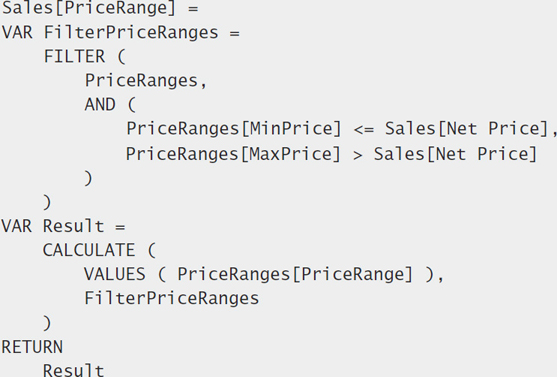Click the greater-than operator
Screen dimensions: 557x377
[358, 155]
